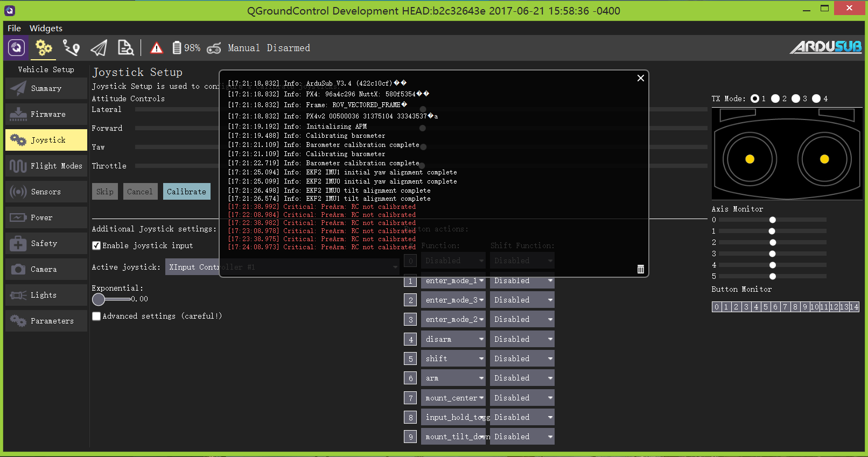Open Vehicle Setup gears icon
This screenshot has height=457, width=868.
44,48
